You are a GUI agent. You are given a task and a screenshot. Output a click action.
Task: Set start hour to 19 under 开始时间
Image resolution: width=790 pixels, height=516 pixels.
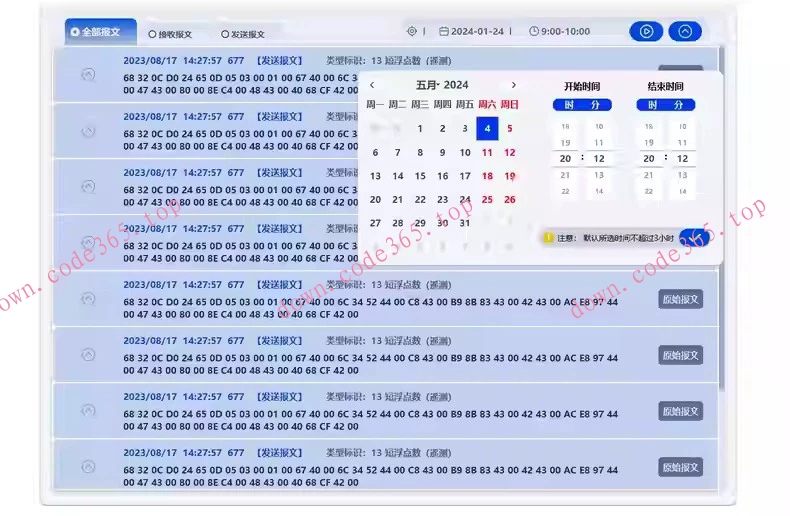tap(565, 143)
